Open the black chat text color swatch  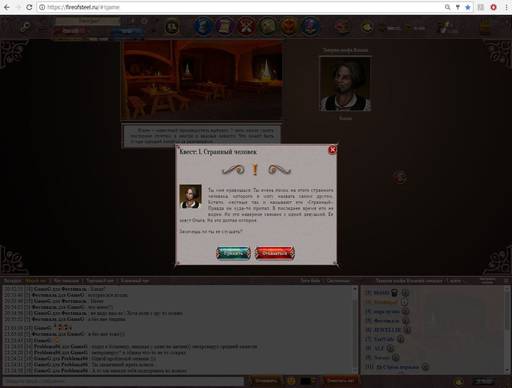(x=306, y=380)
